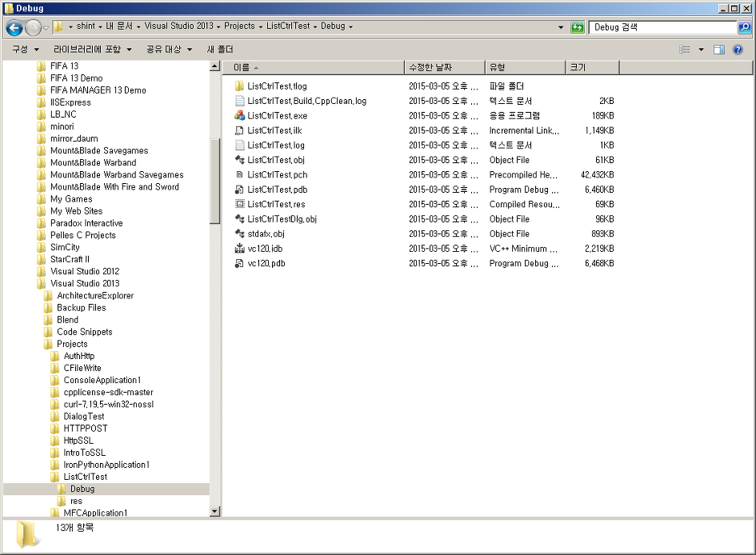Click the 내 문서 breadcrumb

(119, 26)
